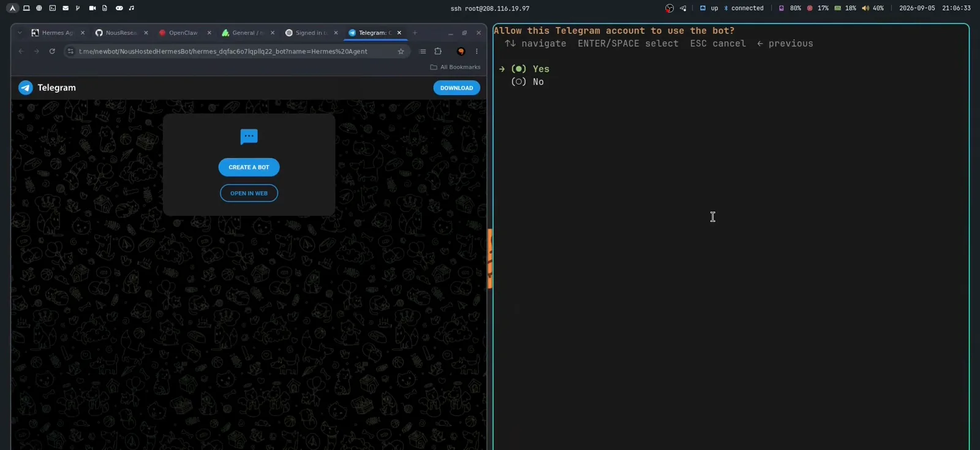980x450 pixels.
Task: Select the music note workspace icon
Action: pyautogui.click(x=132, y=8)
